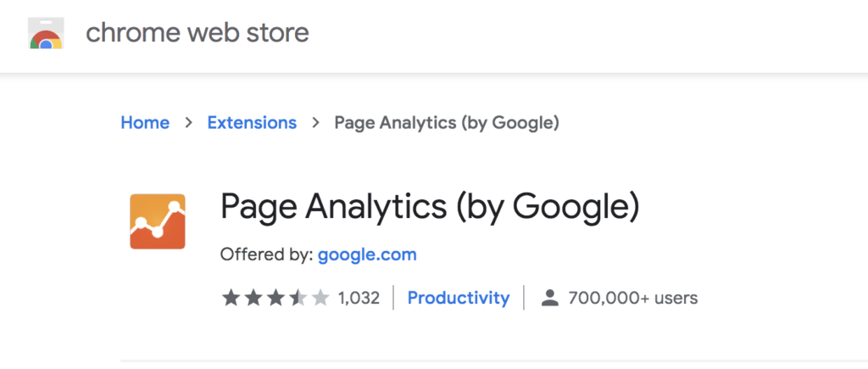Click the empty fifth rating star
This screenshot has width=868, height=369.
[320, 298]
